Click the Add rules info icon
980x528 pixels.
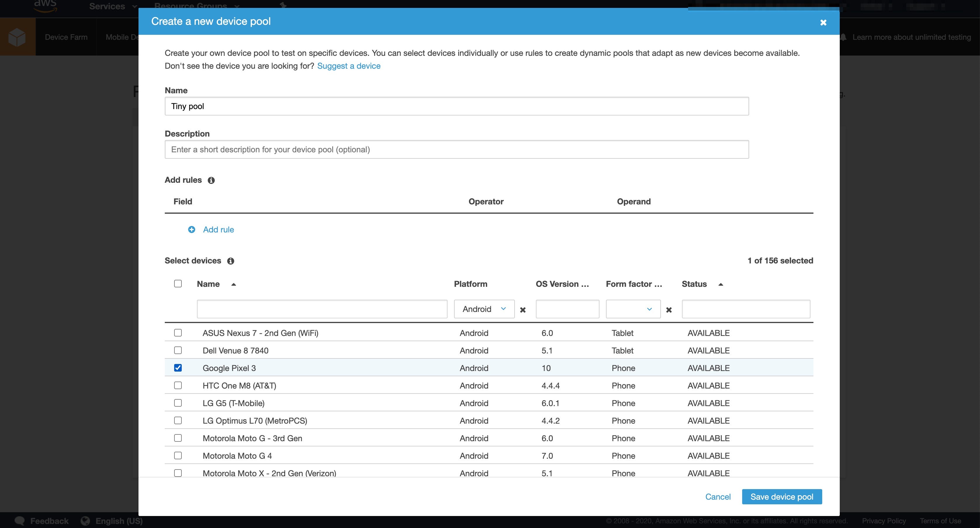point(211,180)
